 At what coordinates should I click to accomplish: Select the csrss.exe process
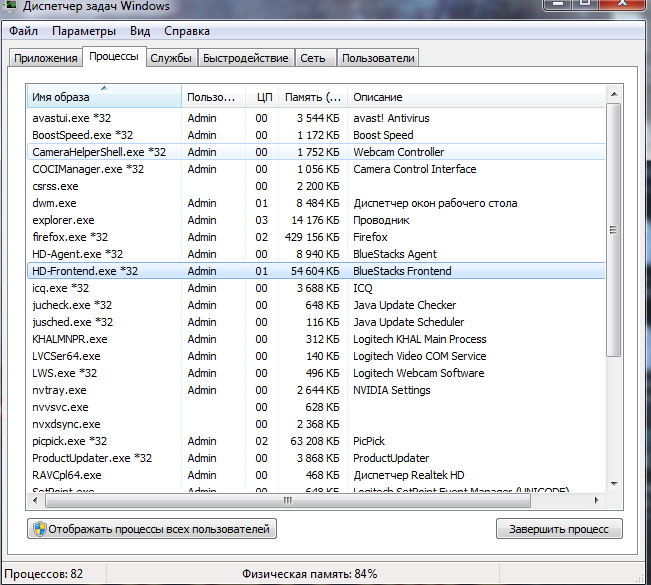[x=316, y=186]
